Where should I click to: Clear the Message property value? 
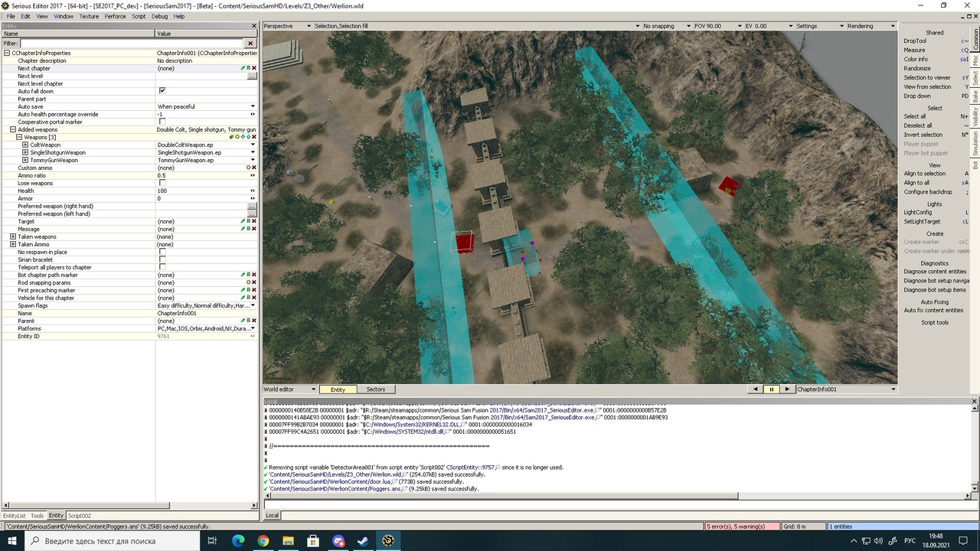pyautogui.click(x=254, y=229)
